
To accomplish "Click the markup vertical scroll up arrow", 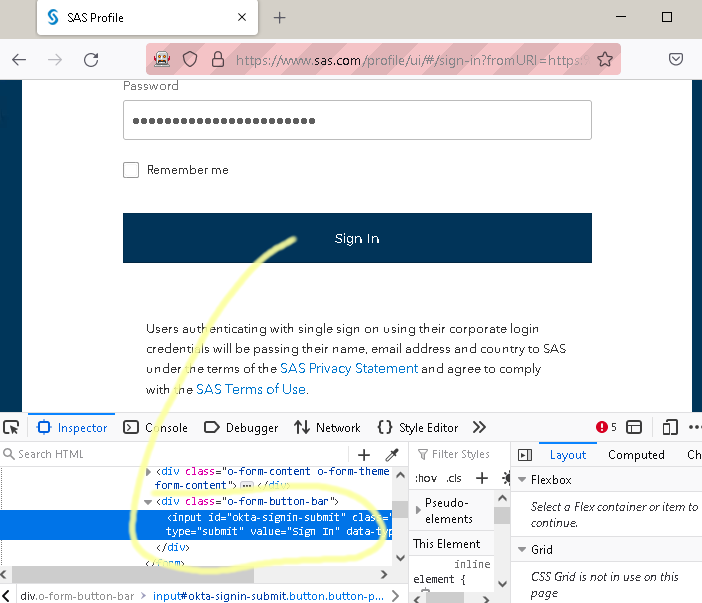I will point(400,475).
